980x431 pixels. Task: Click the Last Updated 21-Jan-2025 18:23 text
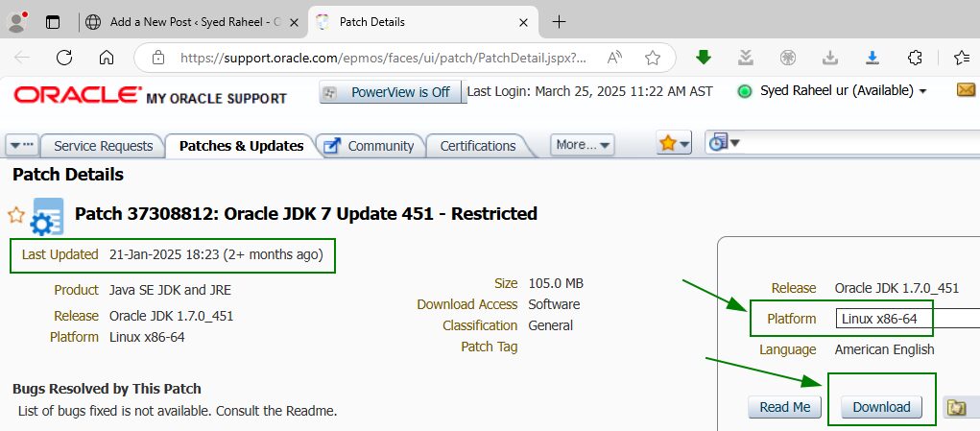click(173, 254)
